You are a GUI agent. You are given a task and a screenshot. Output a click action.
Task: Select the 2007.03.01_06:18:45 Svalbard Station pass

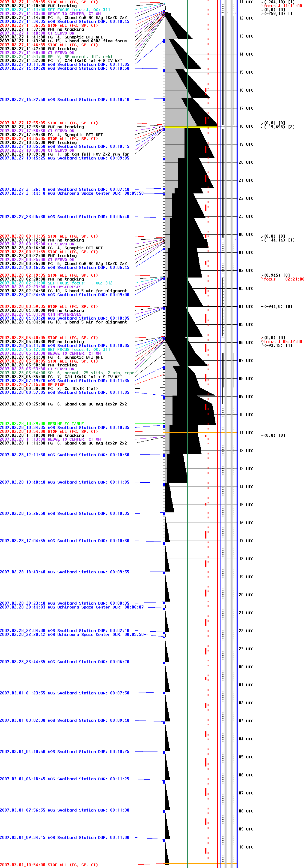point(64,779)
